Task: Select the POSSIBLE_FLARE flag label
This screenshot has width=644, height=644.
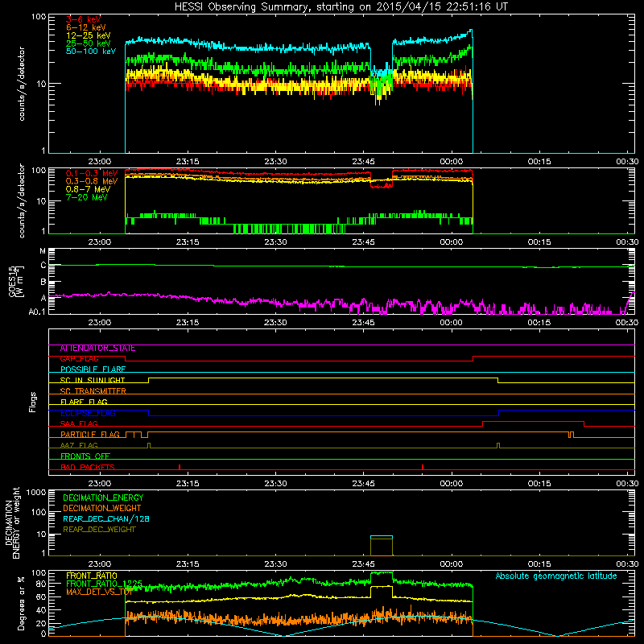Action: [x=93, y=369]
